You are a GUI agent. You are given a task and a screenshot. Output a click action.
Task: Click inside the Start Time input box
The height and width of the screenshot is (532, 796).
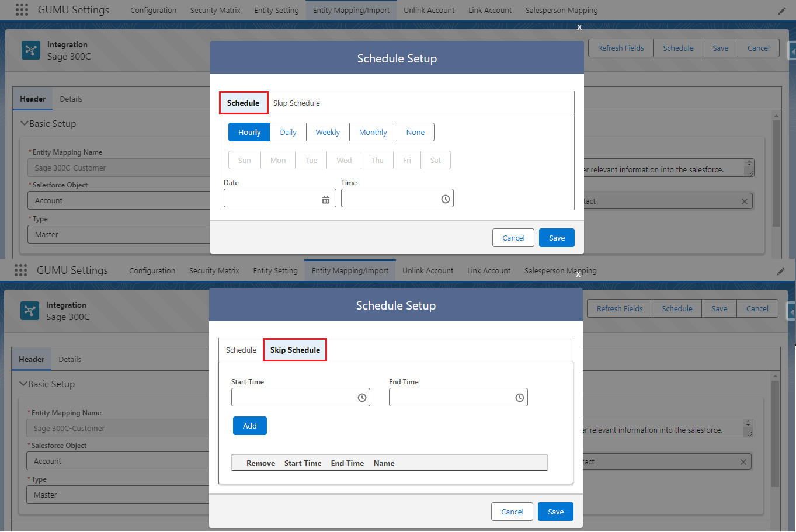(293, 398)
